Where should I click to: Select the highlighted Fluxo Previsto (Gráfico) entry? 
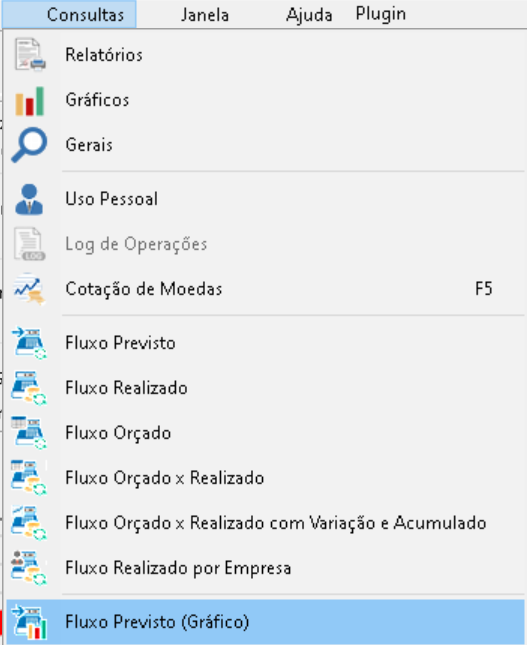(x=265, y=622)
